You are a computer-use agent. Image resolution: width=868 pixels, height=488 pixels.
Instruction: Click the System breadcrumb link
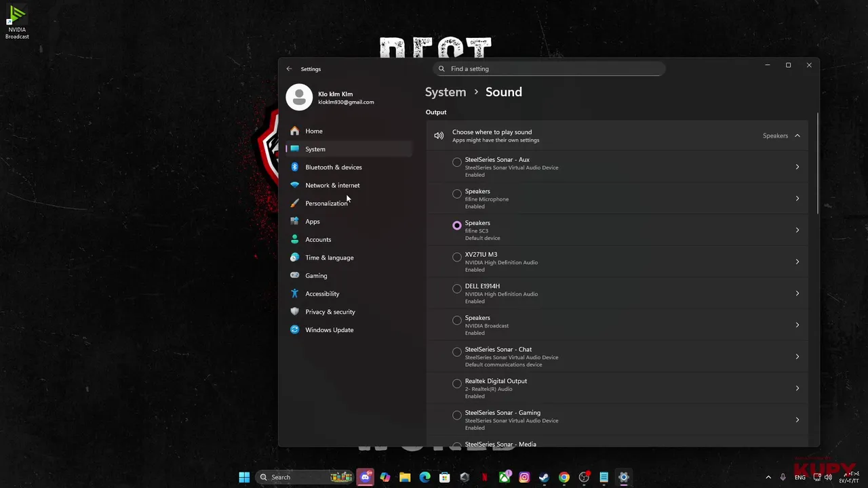[446, 92]
